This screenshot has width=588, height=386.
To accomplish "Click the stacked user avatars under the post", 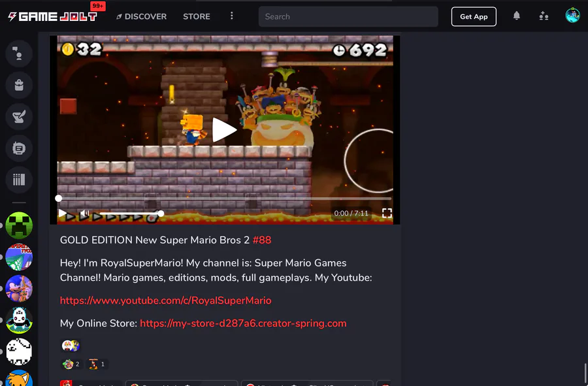I will pos(71,346).
